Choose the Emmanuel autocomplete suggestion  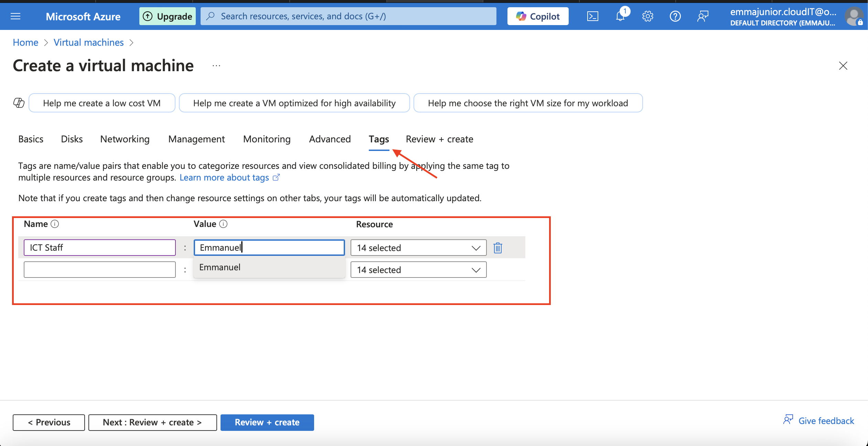pos(269,267)
